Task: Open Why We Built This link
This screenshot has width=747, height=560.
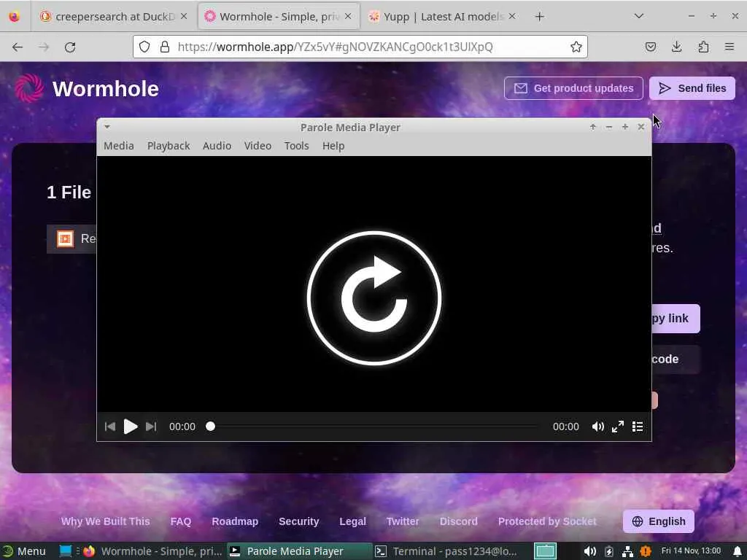Action: [x=105, y=521]
